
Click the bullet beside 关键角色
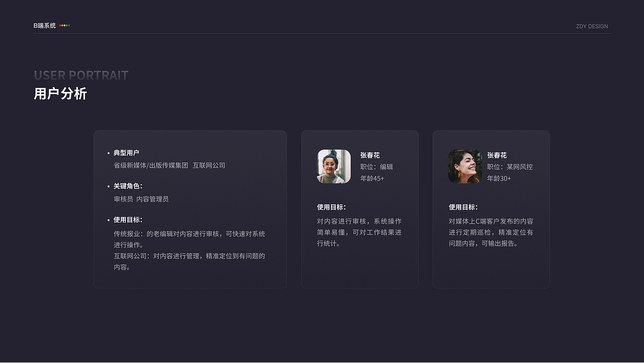coord(108,186)
